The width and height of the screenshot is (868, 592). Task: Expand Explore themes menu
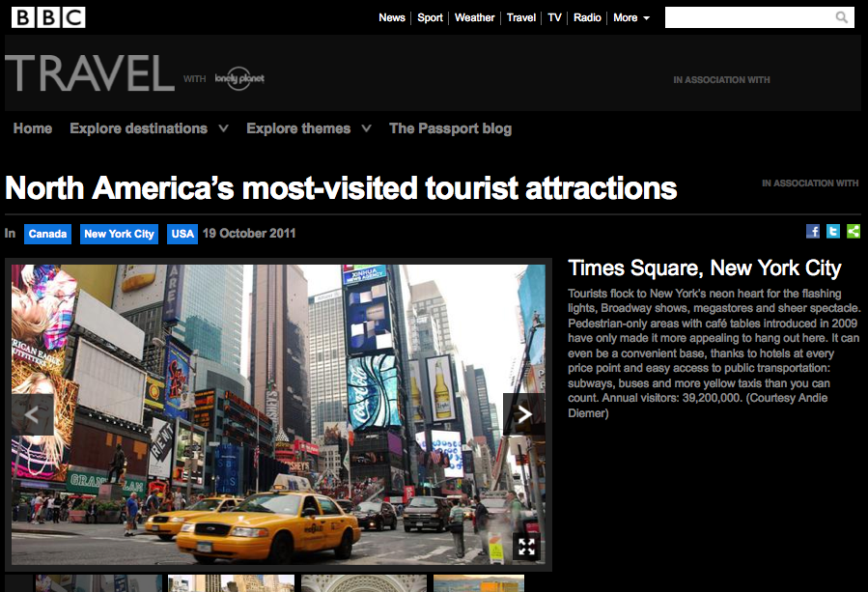point(308,128)
